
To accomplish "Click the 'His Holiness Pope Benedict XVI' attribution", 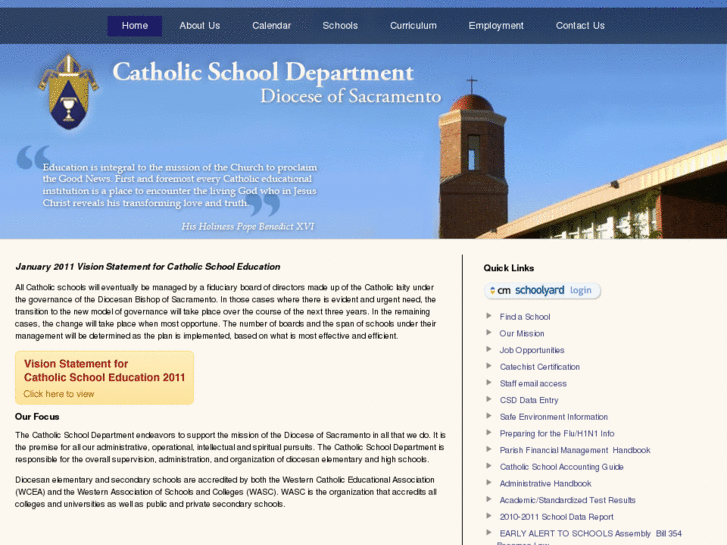I will 248,226.
